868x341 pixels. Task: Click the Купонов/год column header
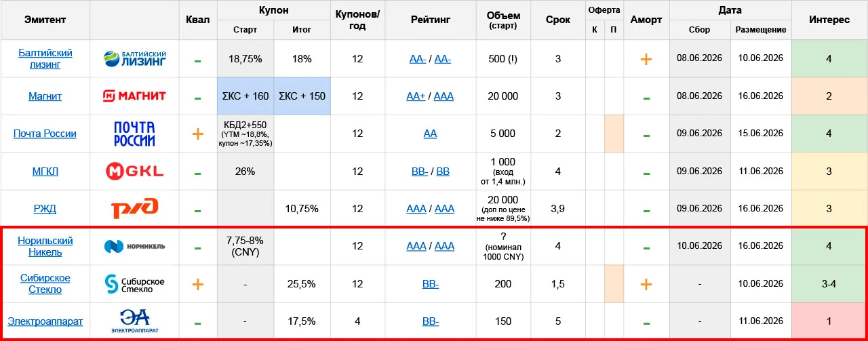(357, 20)
